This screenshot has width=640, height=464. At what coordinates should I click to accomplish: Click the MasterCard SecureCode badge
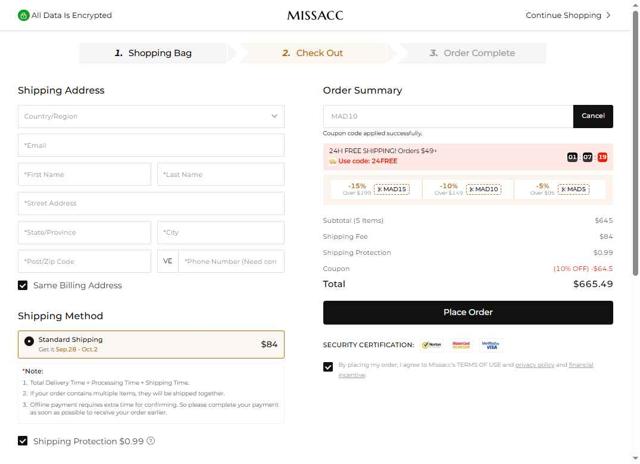[461, 345]
